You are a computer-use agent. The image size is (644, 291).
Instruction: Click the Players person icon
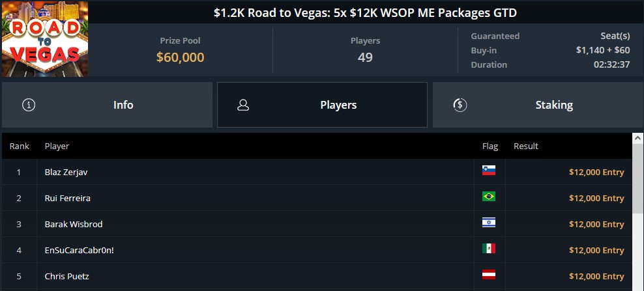pyautogui.click(x=243, y=105)
